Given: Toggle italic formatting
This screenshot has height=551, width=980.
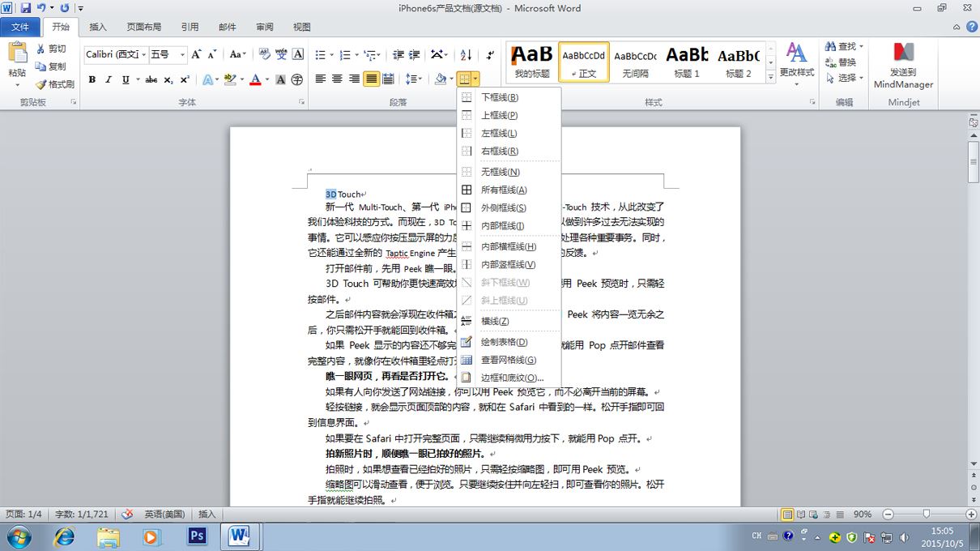Looking at the screenshot, I should [109, 79].
